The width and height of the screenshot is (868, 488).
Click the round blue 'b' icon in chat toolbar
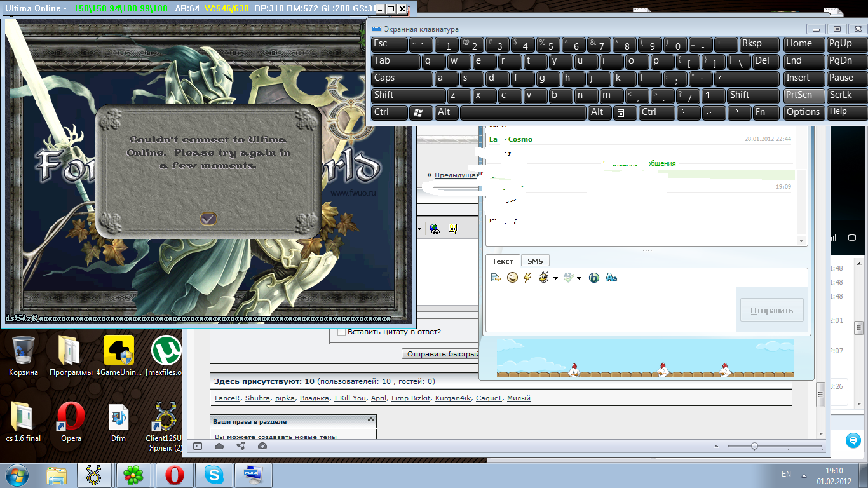[594, 278]
